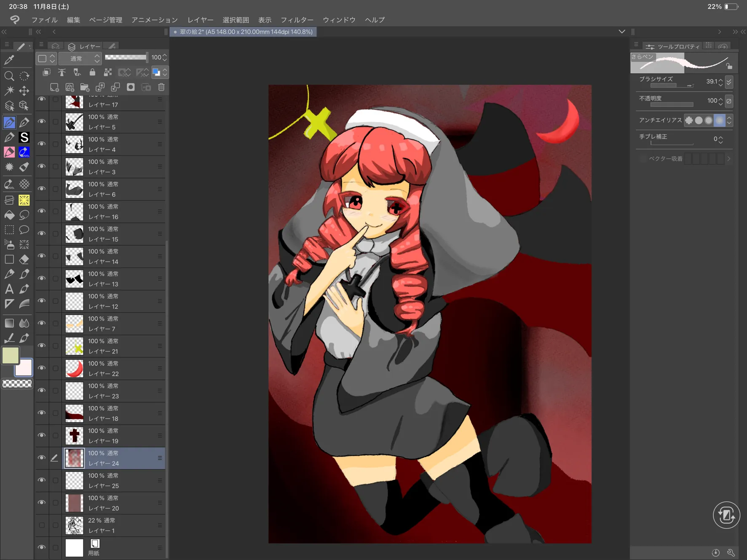This screenshot has width=747, height=560.
Task: Pick the eyedropper tool
Action: point(9,60)
